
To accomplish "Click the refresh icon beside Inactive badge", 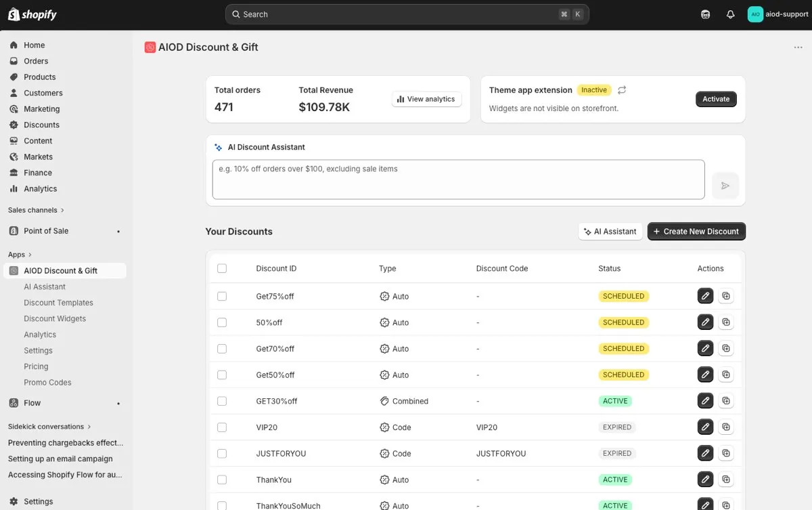I will 622,89.
